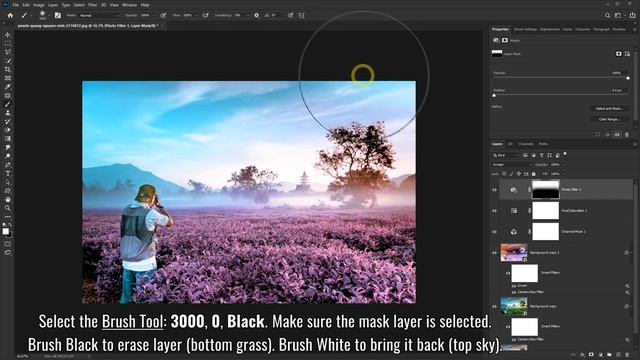Hide the Photo Filter 1 layer
The height and width of the screenshot is (360, 640).
point(494,190)
